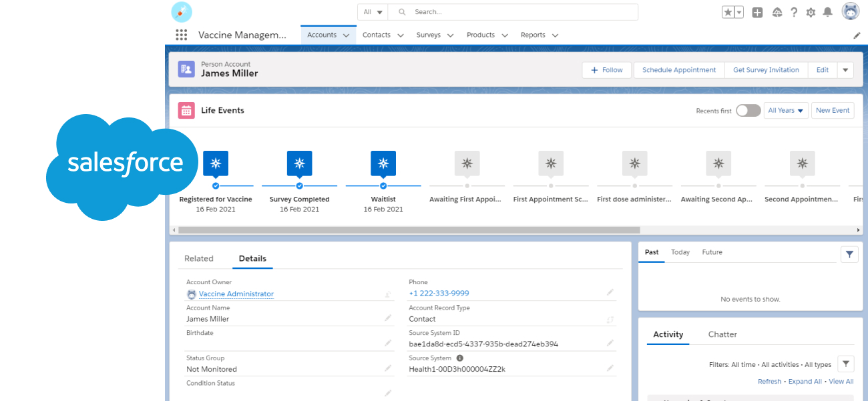Expand the favorites list arrow
Screen dimensions: 868x401
739,12
